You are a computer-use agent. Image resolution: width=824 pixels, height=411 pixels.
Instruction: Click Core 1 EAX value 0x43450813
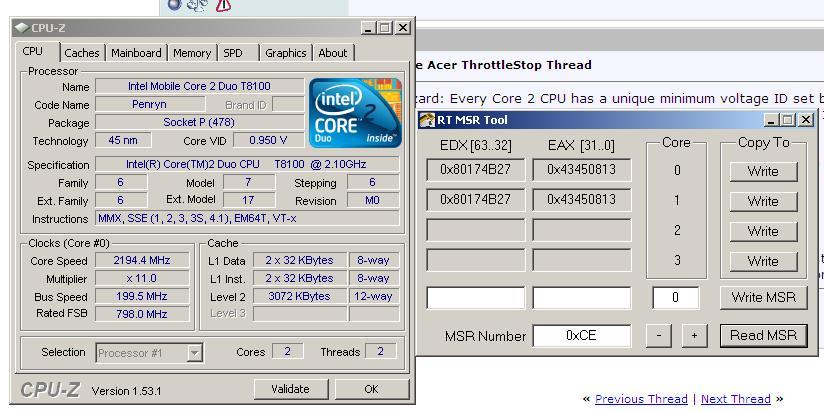point(581,200)
